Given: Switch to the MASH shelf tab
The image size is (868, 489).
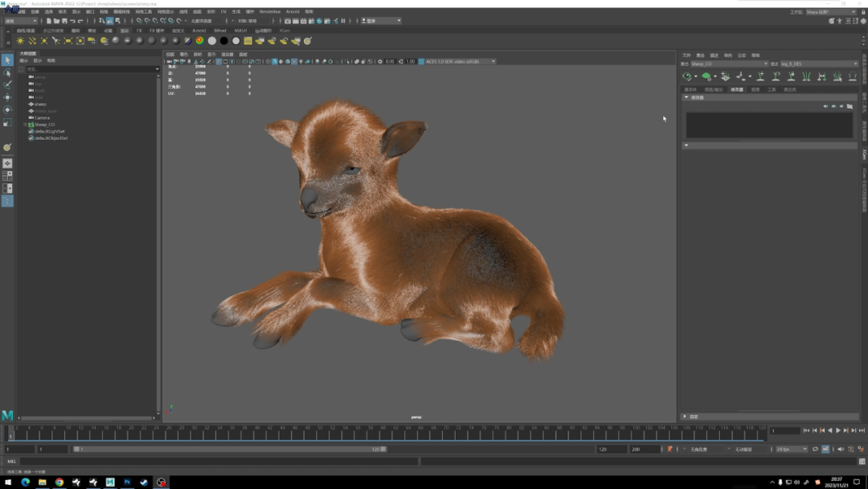Looking at the screenshot, I should point(240,31).
